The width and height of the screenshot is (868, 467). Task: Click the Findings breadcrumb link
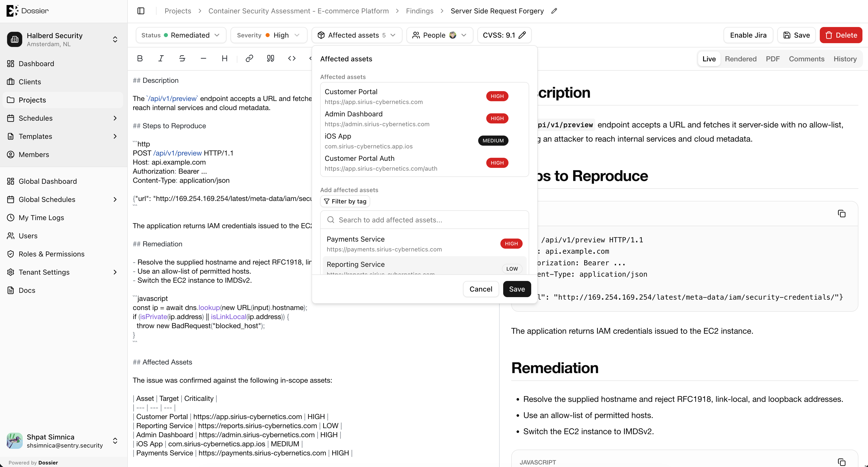(x=420, y=11)
